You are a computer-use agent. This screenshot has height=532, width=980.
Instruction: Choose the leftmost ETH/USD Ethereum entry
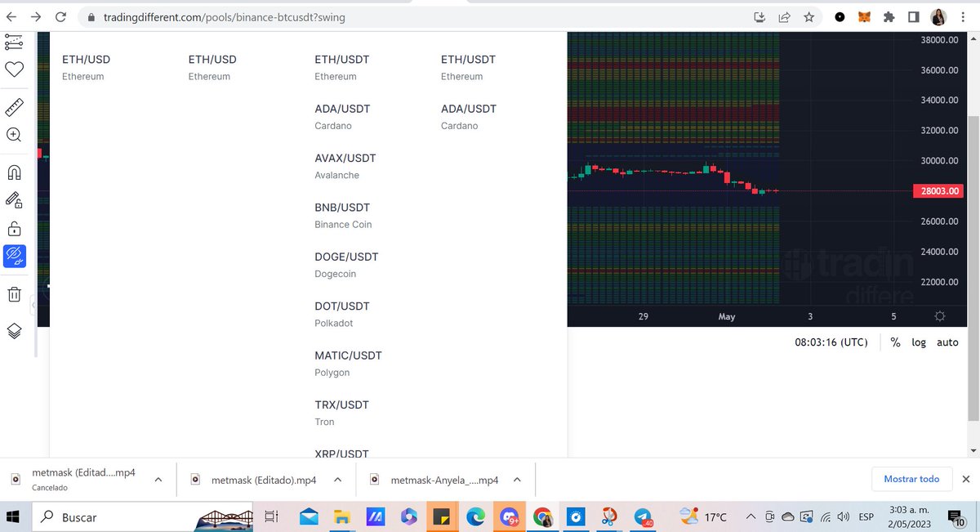pyautogui.click(x=86, y=67)
